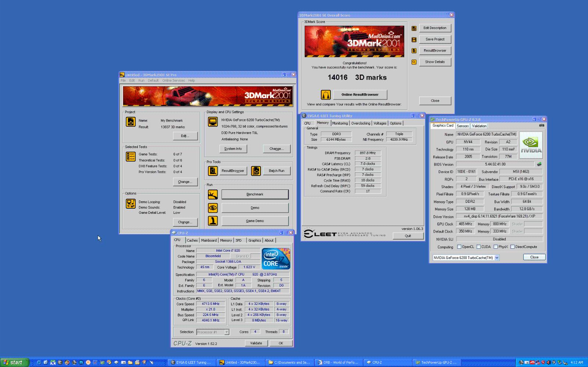Click the GPU-Z screenshot camera icon
Viewport: 588px width, 367px height.
[x=541, y=125]
